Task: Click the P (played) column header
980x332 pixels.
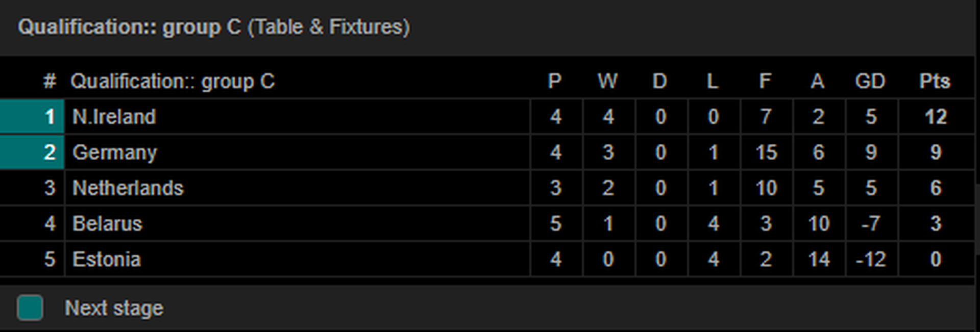Action: 555,81
